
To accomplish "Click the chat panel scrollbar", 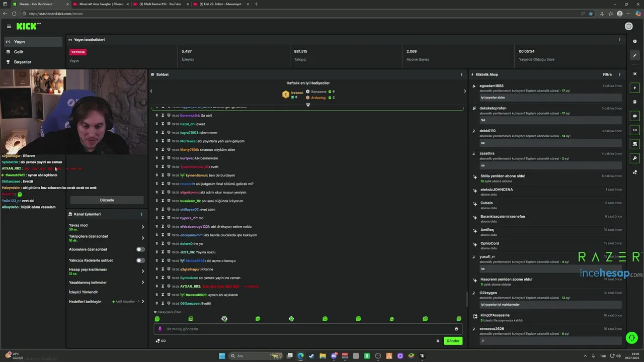I will (466, 299).
